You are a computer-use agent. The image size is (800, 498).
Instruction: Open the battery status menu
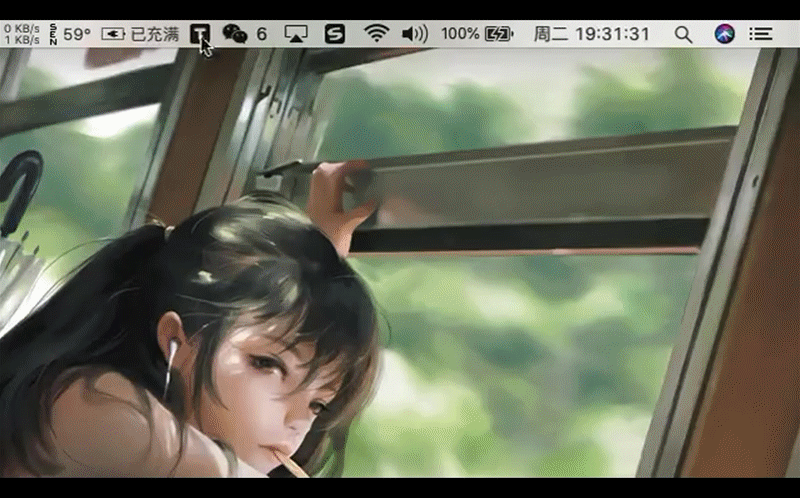tap(499, 34)
